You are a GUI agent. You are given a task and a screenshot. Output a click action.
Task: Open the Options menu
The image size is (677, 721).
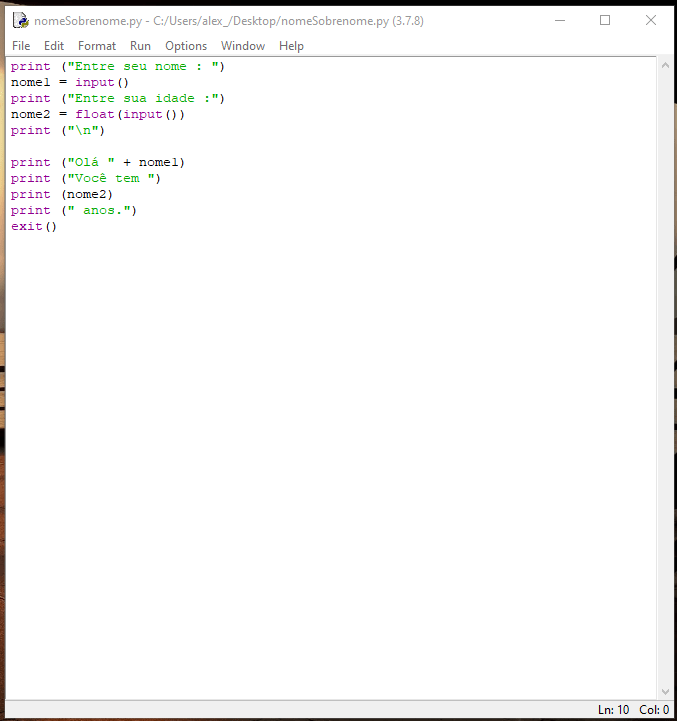(x=186, y=46)
